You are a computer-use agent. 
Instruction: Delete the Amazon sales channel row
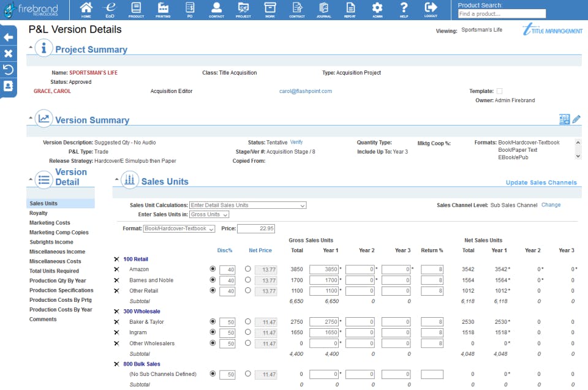[x=116, y=269]
